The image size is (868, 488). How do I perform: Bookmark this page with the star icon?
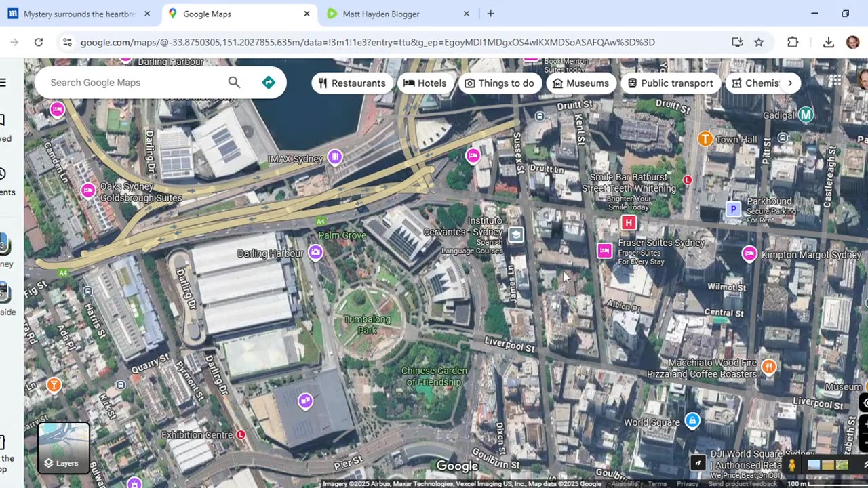tap(759, 42)
